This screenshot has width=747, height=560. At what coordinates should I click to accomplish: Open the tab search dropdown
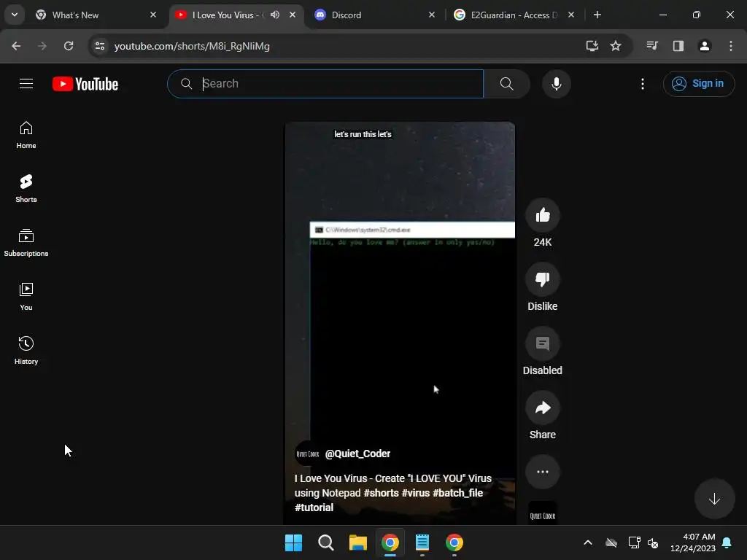(x=15, y=15)
